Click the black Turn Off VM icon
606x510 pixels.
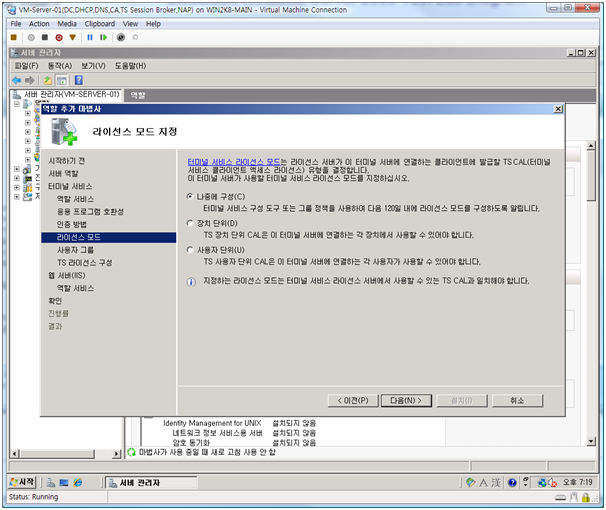45,37
